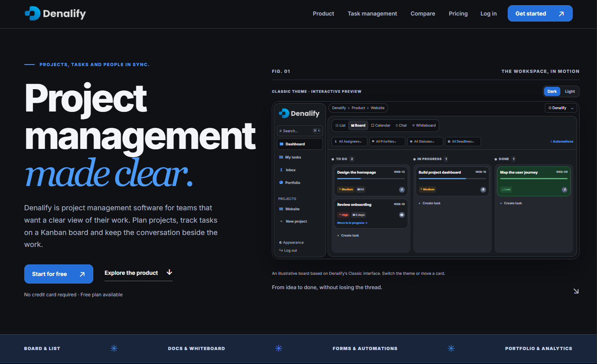Open the Calendar view tab

tap(381, 125)
